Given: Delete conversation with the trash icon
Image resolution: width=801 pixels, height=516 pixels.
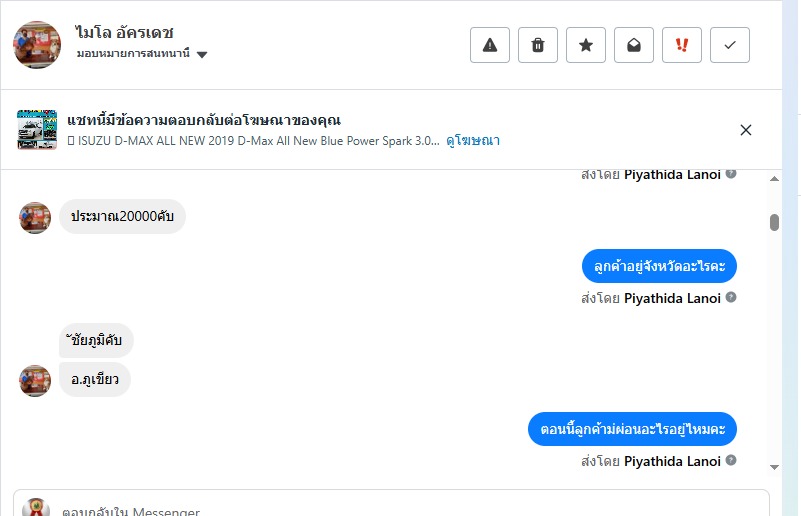Looking at the screenshot, I should pyautogui.click(x=538, y=45).
